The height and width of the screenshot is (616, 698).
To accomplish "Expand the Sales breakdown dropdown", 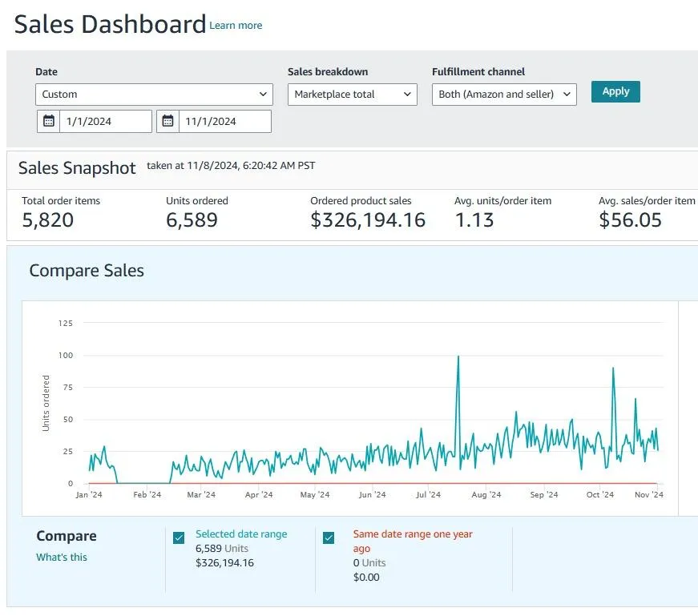I will coord(352,95).
